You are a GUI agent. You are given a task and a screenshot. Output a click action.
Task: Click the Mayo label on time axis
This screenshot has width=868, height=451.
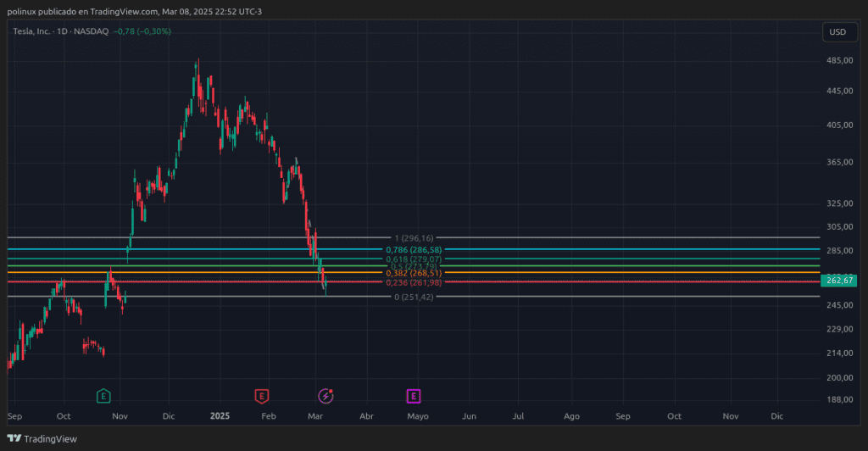(x=418, y=416)
